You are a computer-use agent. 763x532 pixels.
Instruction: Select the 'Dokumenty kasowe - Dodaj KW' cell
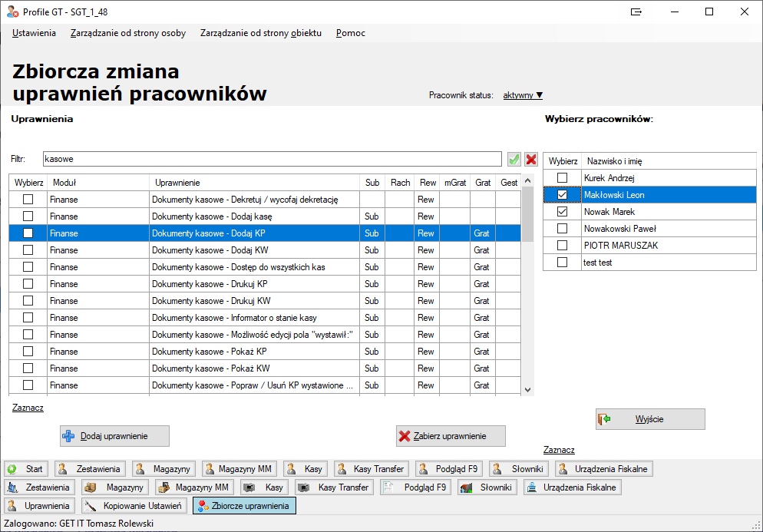coord(255,250)
